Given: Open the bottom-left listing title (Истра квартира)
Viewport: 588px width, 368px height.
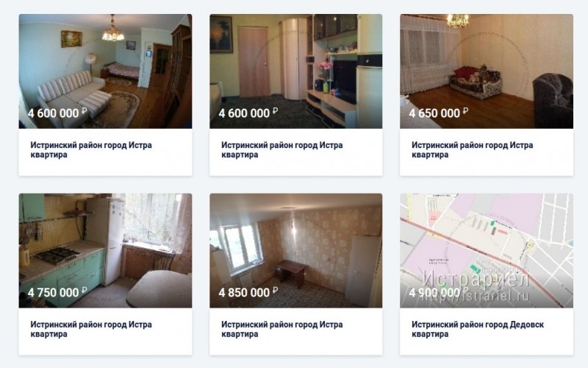Looking at the screenshot, I should click(x=91, y=329).
